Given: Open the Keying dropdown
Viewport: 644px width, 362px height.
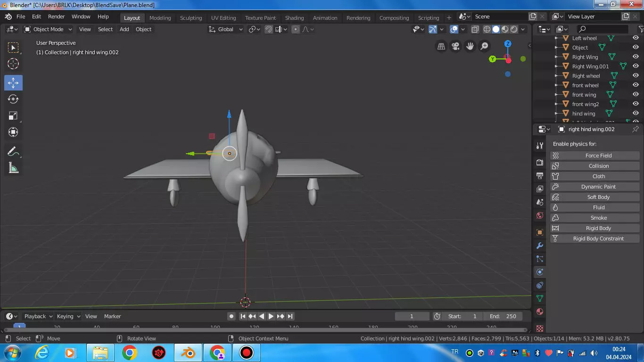Looking at the screenshot, I should click(x=69, y=316).
